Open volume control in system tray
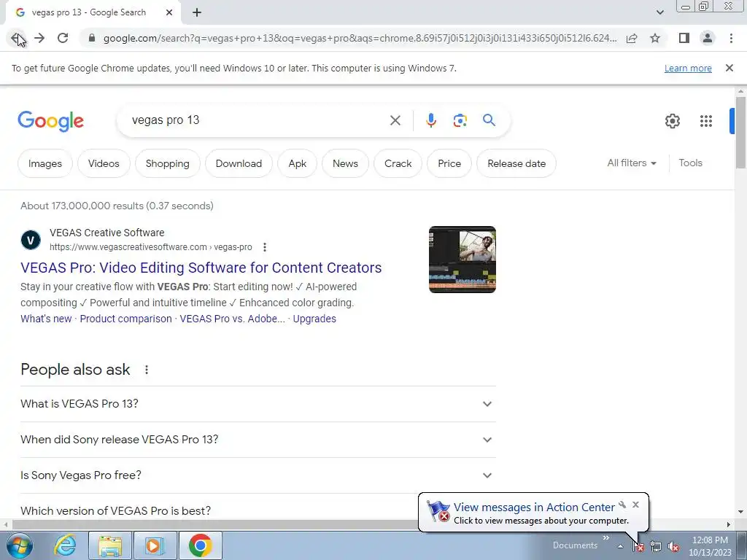This screenshot has height=560, width=747. pyautogui.click(x=673, y=547)
